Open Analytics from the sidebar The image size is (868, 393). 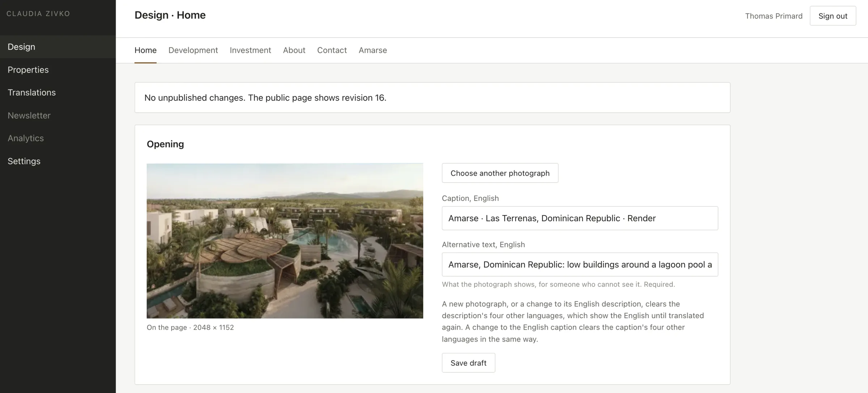(x=58, y=138)
